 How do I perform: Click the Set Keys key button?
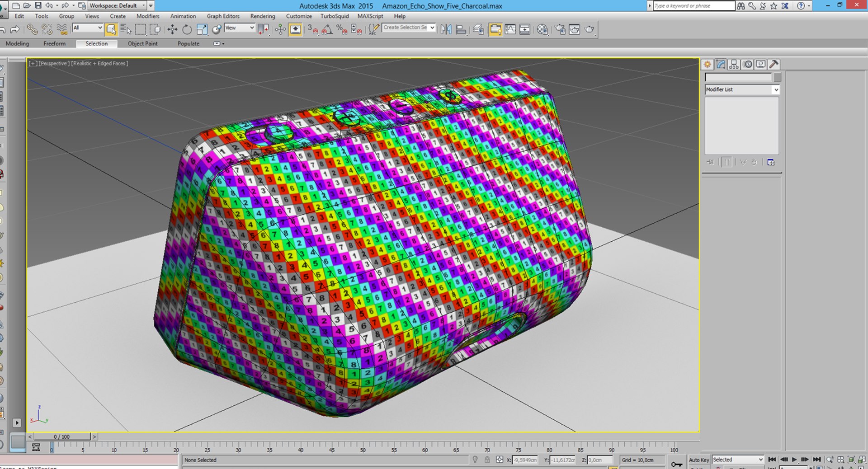tap(677, 464)
